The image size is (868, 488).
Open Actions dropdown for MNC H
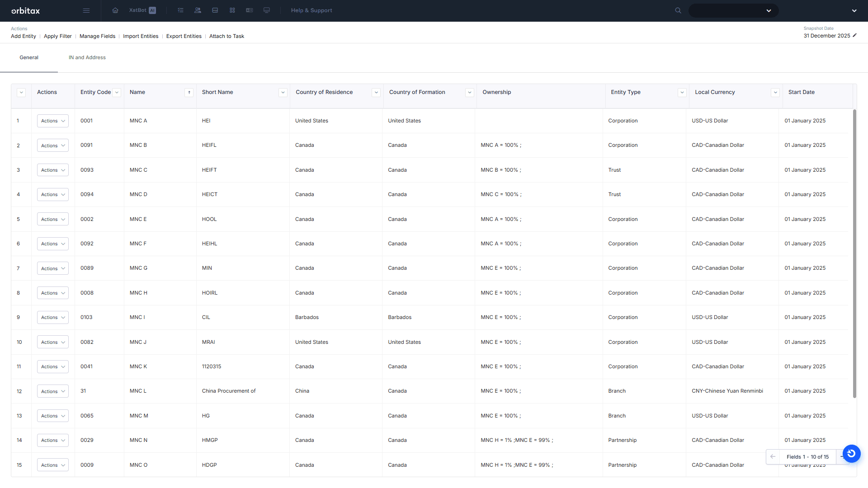click(53, 293)
